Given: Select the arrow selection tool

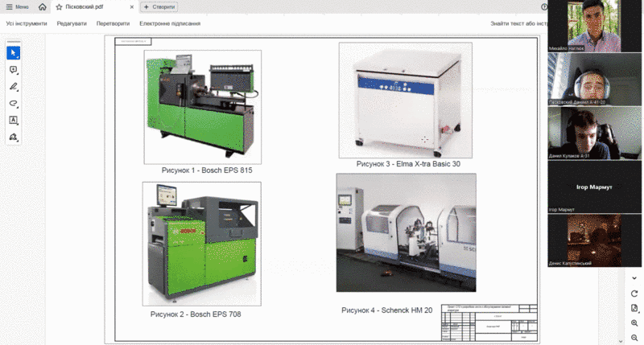Looking at the screenshot, I should tap(14, 53).
